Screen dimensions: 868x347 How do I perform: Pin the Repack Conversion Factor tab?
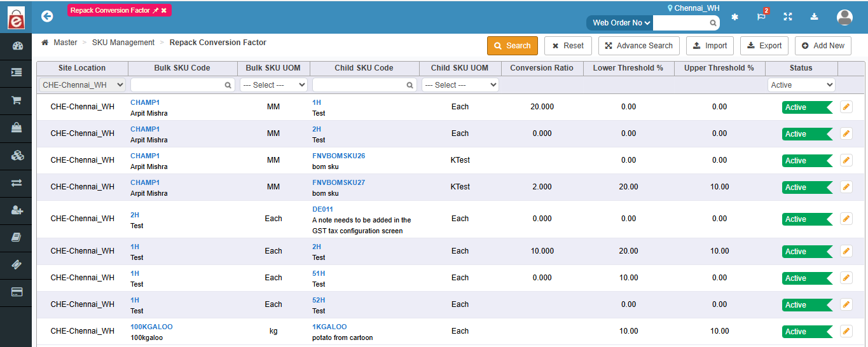tap(155, 11)
